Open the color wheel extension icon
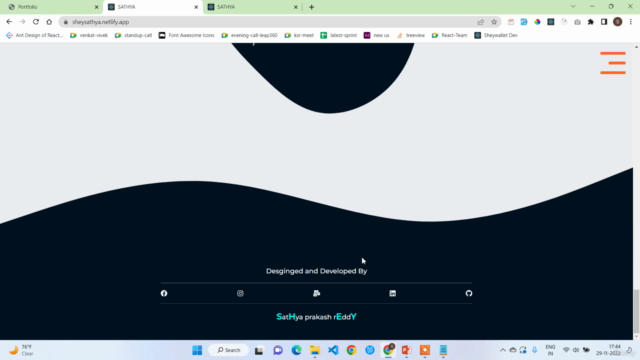This screenshot has height=360, width=640. [537, 22]
